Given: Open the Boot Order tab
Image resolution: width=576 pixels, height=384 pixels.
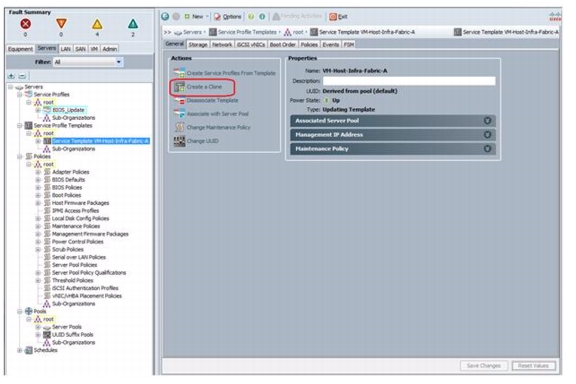Looking at the screenshot, I should click(282, 44).
